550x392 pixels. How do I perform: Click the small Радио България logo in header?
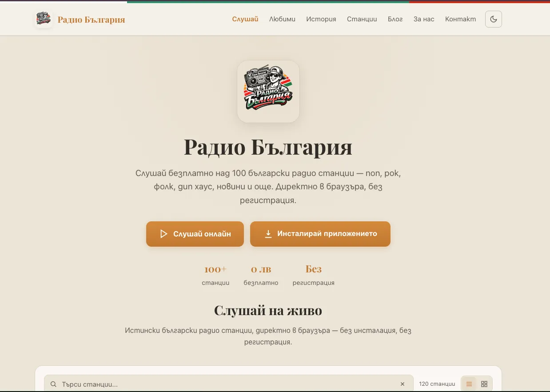(x=44, y=19)
